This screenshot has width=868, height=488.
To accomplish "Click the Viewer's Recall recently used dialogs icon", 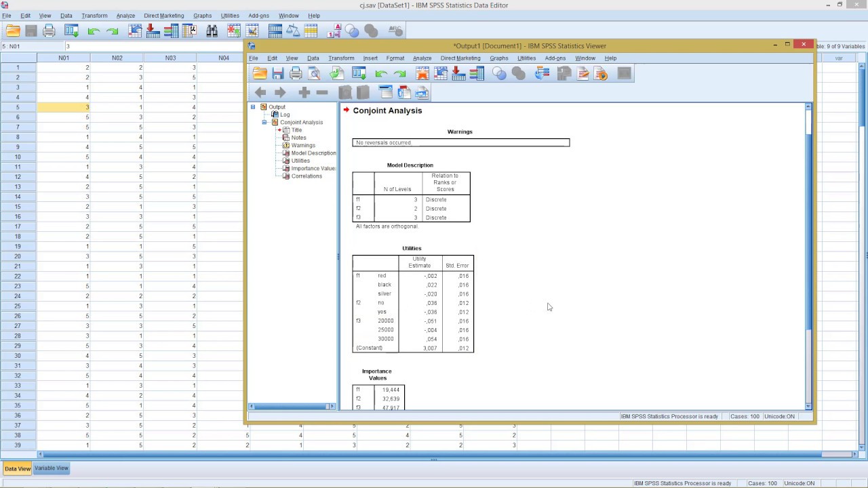I will 359,73.
